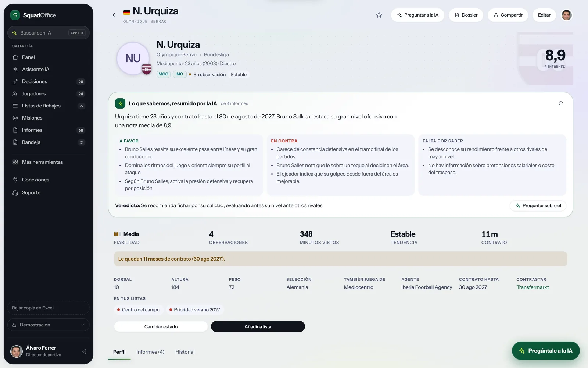This screenshot has width=588, height=368.
Task: Click Editar
Action: (544, 15)
